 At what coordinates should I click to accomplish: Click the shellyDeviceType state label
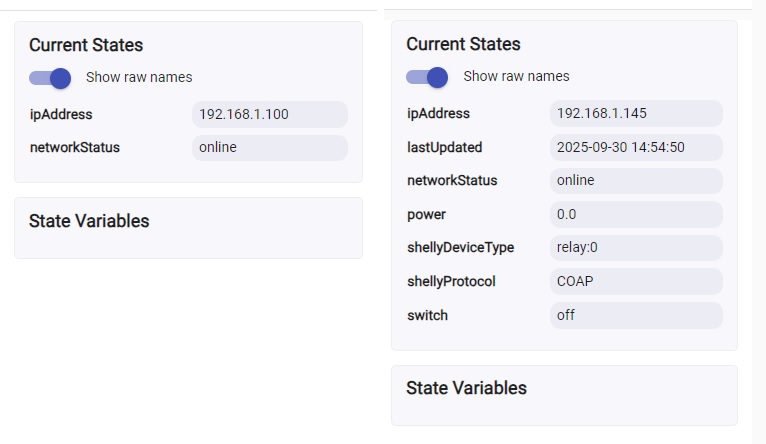tap(460, 248)
